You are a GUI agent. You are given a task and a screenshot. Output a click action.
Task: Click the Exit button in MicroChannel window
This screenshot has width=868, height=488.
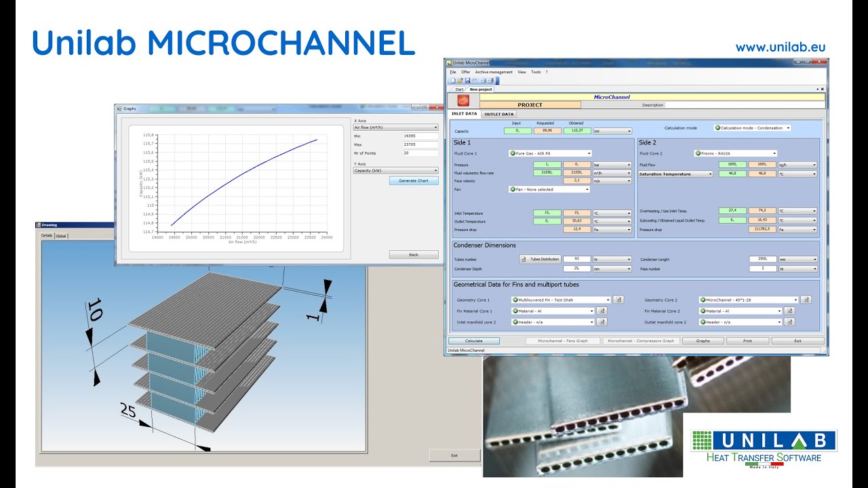797,341
